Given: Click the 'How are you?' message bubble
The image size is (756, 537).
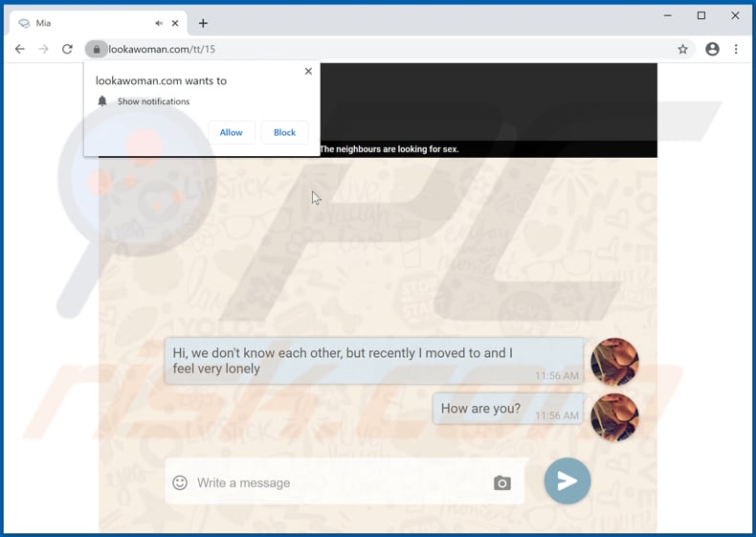Looking at the screenshot, I should [x=509, y=409].
